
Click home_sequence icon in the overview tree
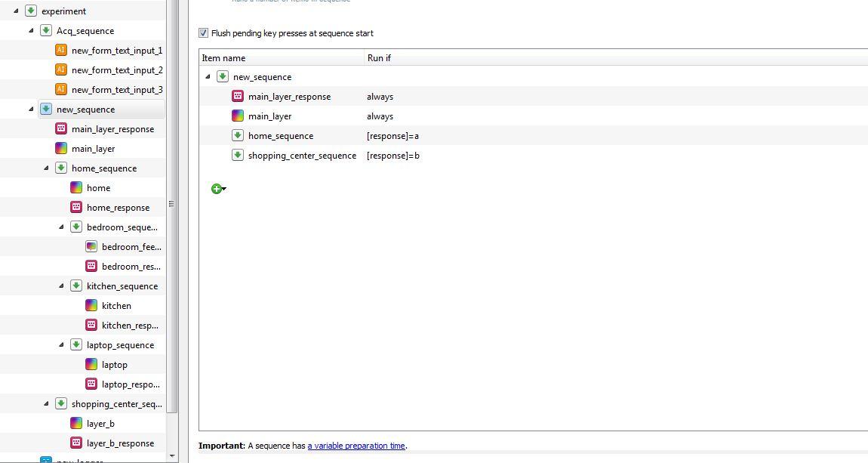click(61, 168)
